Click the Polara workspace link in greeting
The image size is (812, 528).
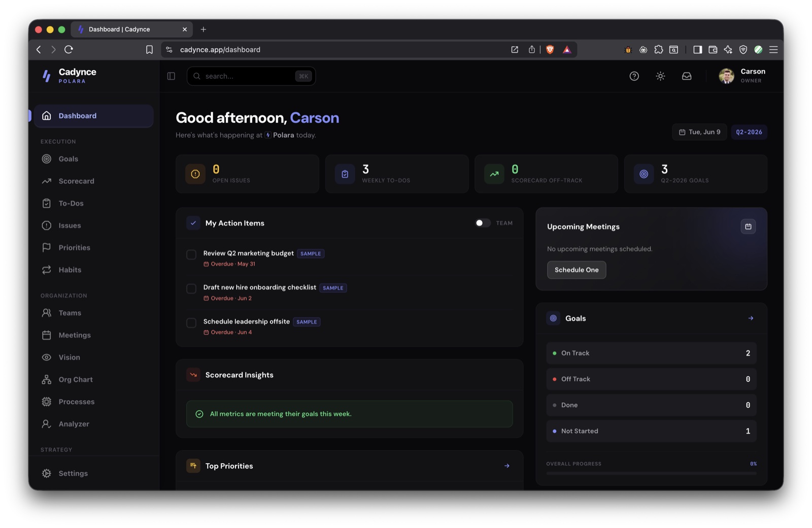click(279, 135)
